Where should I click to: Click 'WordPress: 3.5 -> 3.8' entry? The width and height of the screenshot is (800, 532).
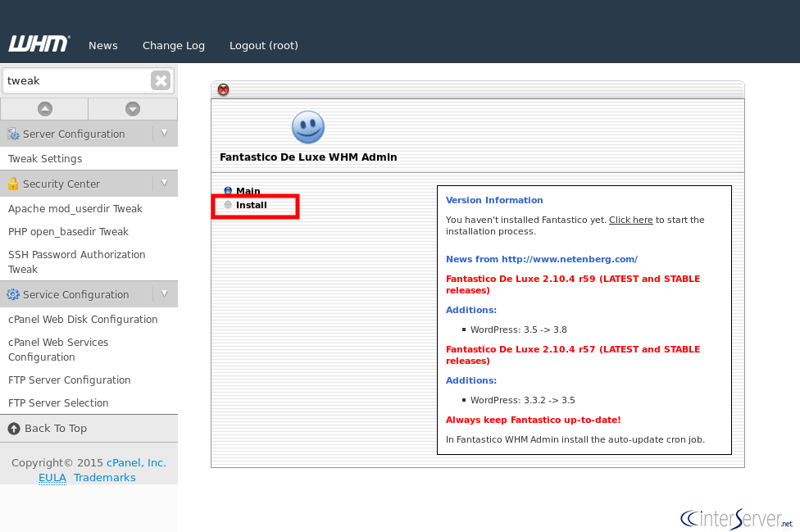[518, 330]
